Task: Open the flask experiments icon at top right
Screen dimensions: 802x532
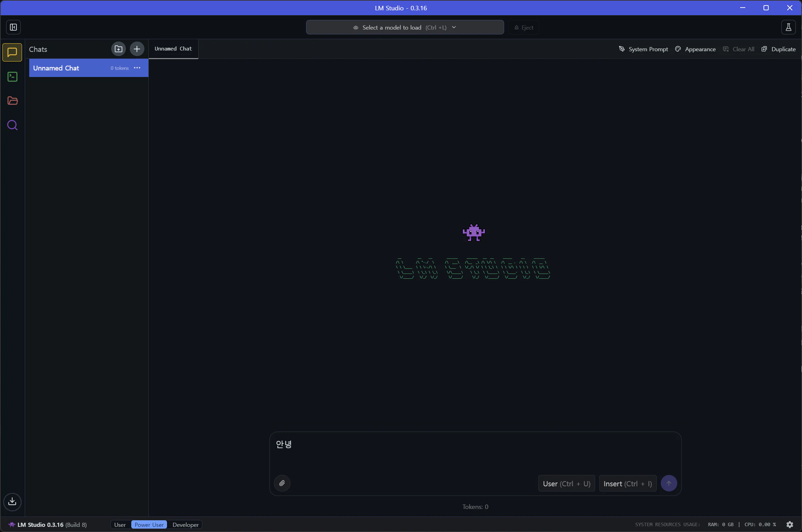Action: 789,27
